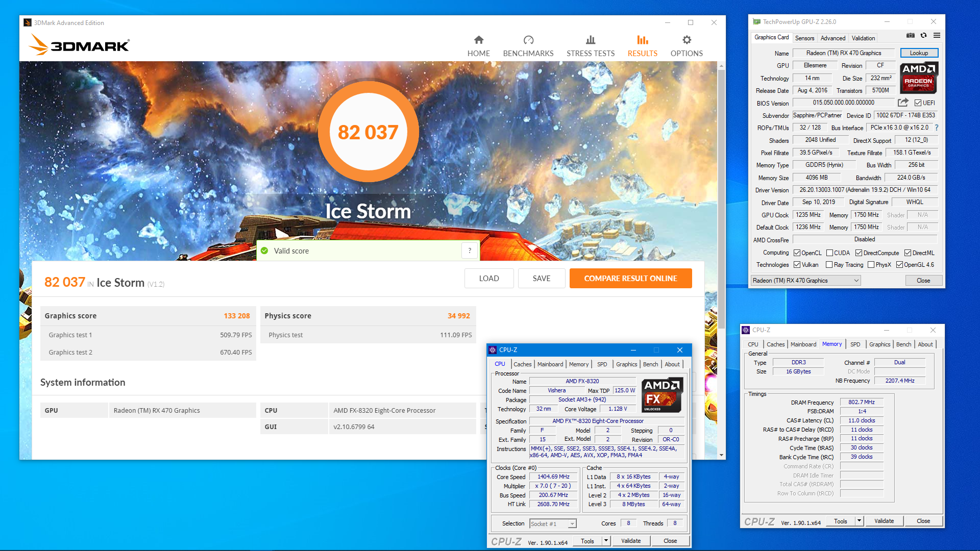Viewport: 980px width, 551px height.
Task: Click the 'Graphics test 2' row
Action: point(149,352)
